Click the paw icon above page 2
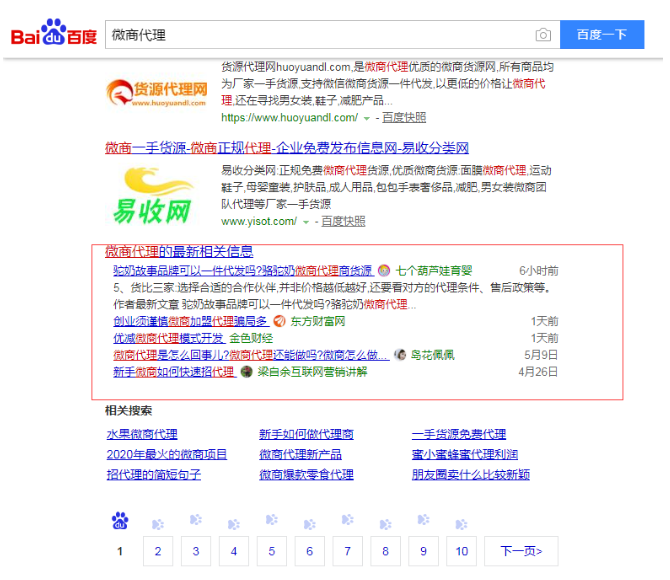This screenshot has height=580, width=670. point(158,524)
